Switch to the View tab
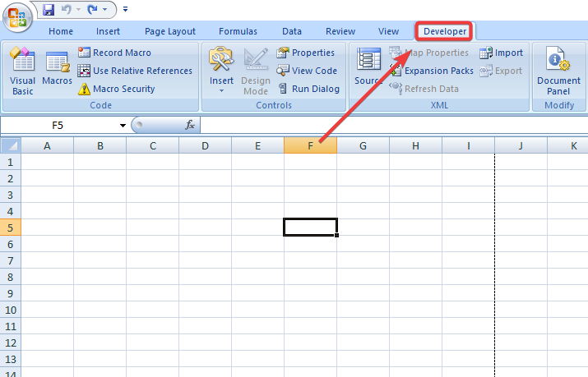This screenshot has height=377, width=588. click(388, 31)
